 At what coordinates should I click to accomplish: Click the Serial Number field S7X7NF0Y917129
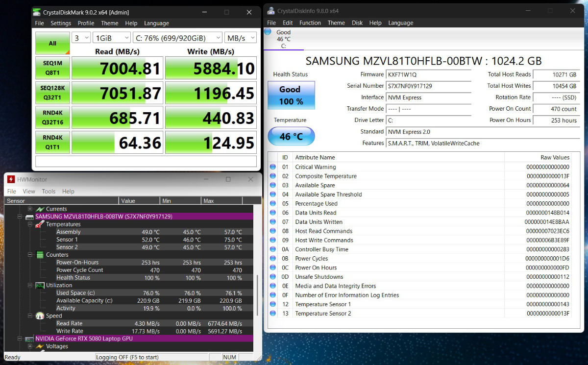[428, 86]
